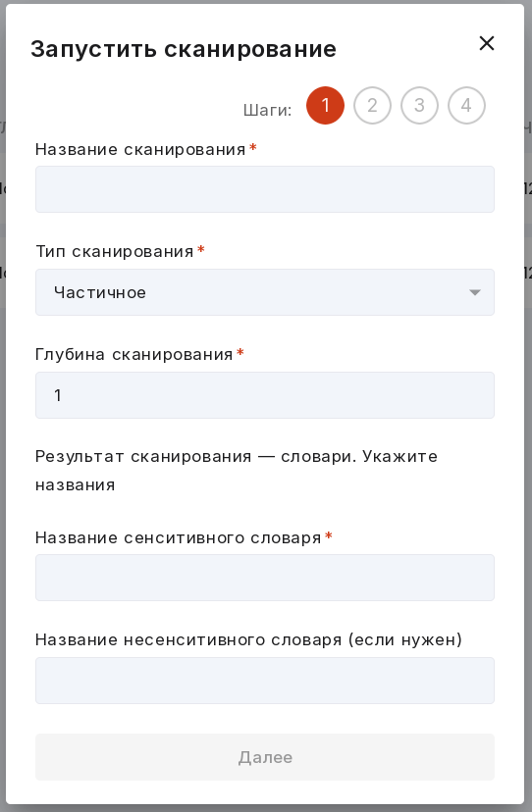Image resolution: width=532 pixels, height=812 pixels.
Task: Focus the Название сканирования input field
Action: click(265, 189)
